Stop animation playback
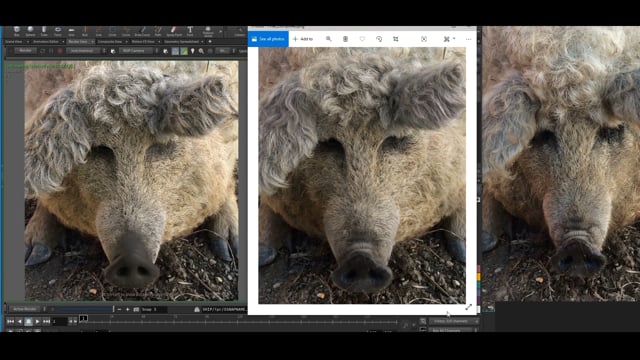This screenshot has width=640, height=360. 29,322
